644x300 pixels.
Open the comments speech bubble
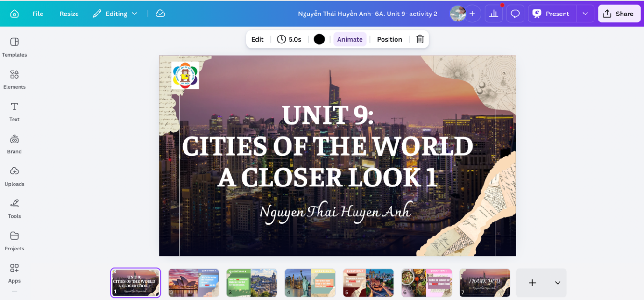tap(515, 14)
